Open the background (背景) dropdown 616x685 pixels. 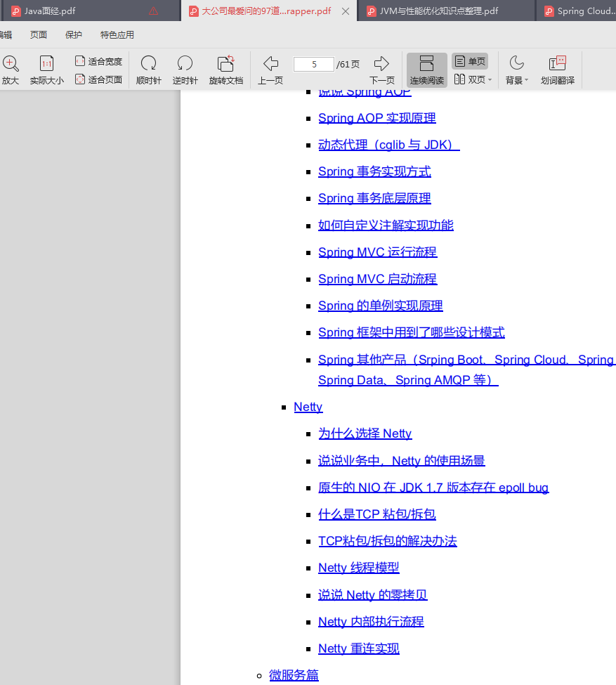point(517,70)
